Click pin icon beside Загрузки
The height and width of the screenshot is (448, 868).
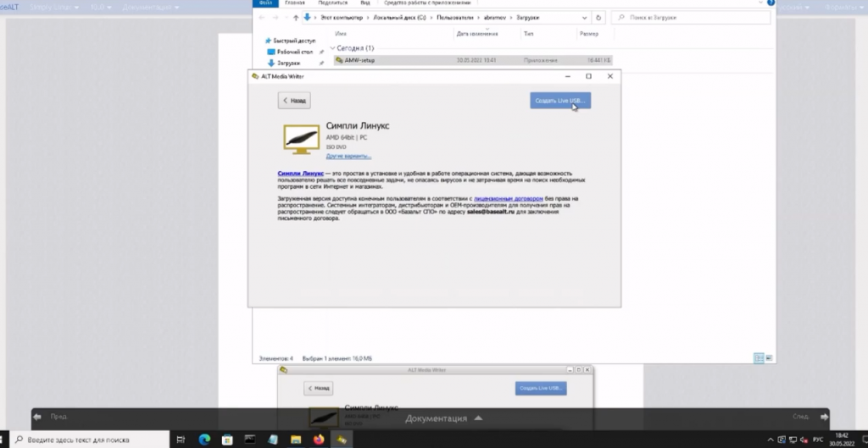[321, 63]
